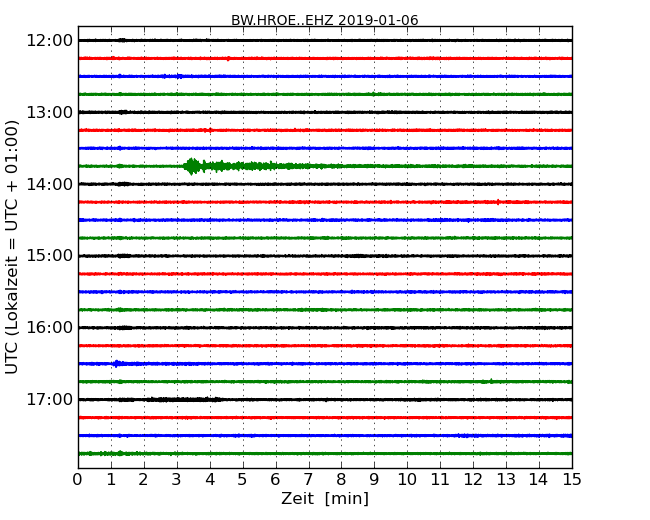This screenshot has width=650, height=520.
Task: Click the Zeit [min] x-axis label
Action: click(x=325, y=498)
